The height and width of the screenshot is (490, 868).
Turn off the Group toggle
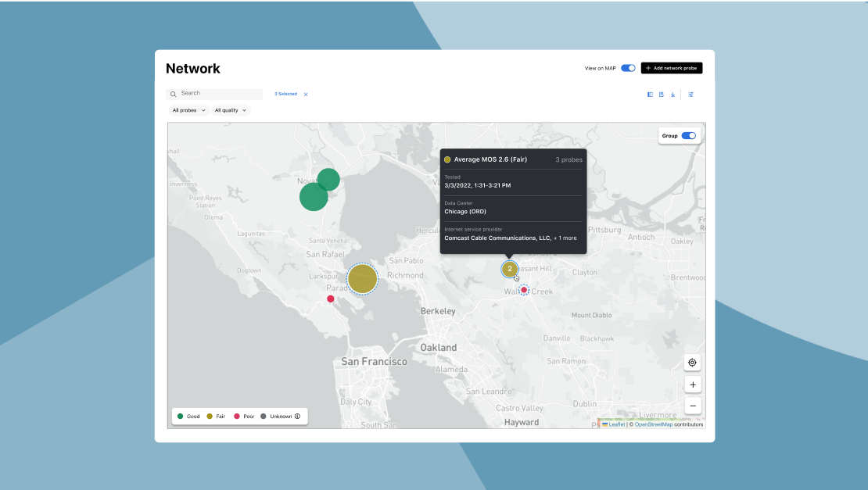coord(688,136)
